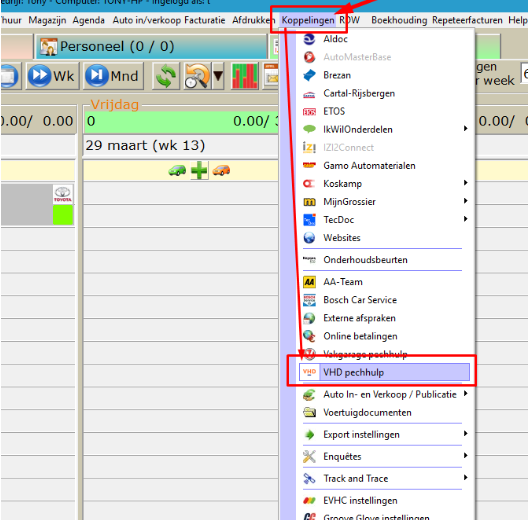Screen dimensions: 529x520
Task: Click the Track and Trace satellite icon
Action: 309,478
